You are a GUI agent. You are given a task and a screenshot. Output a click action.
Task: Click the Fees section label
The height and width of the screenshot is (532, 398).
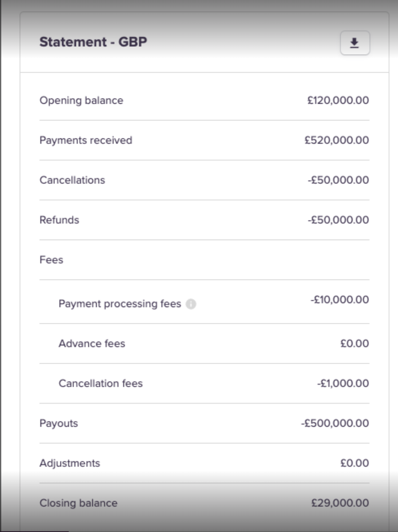click(51, 260)
